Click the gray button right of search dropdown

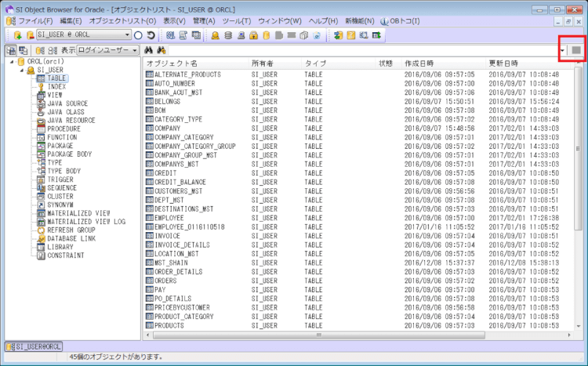click(x=576, y=50)
